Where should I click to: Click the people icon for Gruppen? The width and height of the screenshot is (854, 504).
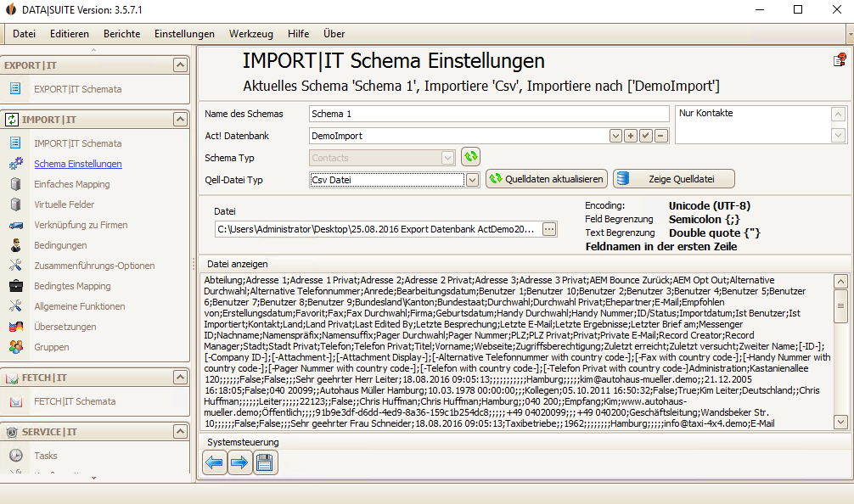pyautogui.click(x=16, y=347)
